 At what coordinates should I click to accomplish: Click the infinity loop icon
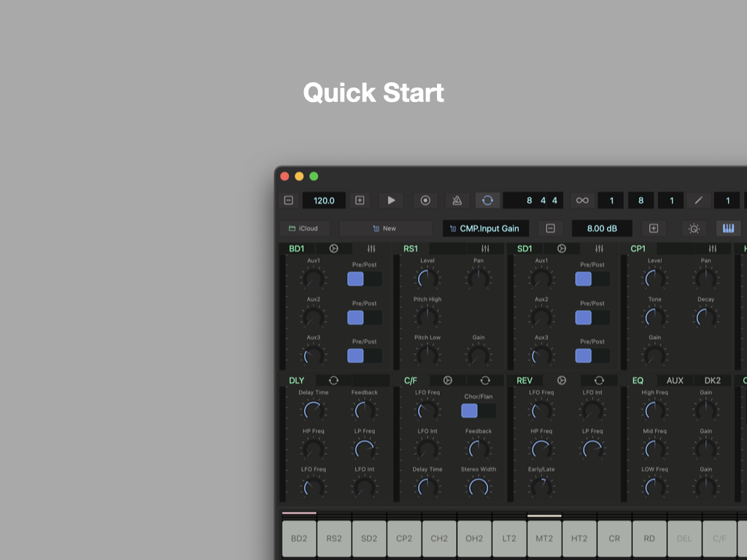point(582,201)
